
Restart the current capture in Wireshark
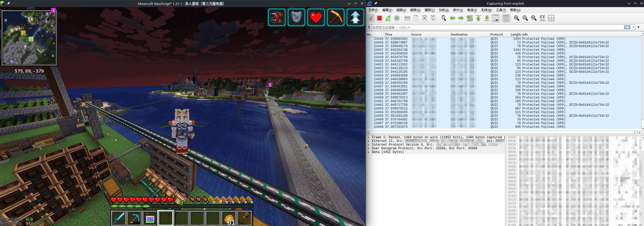tap(388, 18)
